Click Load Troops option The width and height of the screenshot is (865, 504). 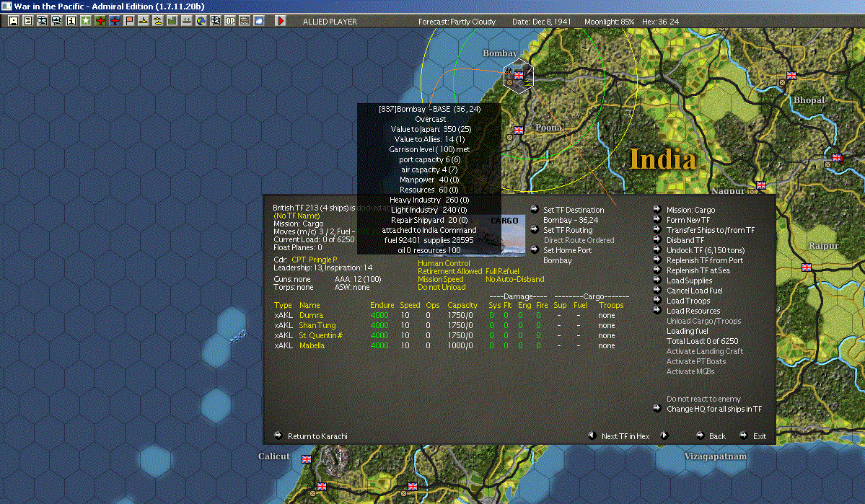click(x=688, y=301)
